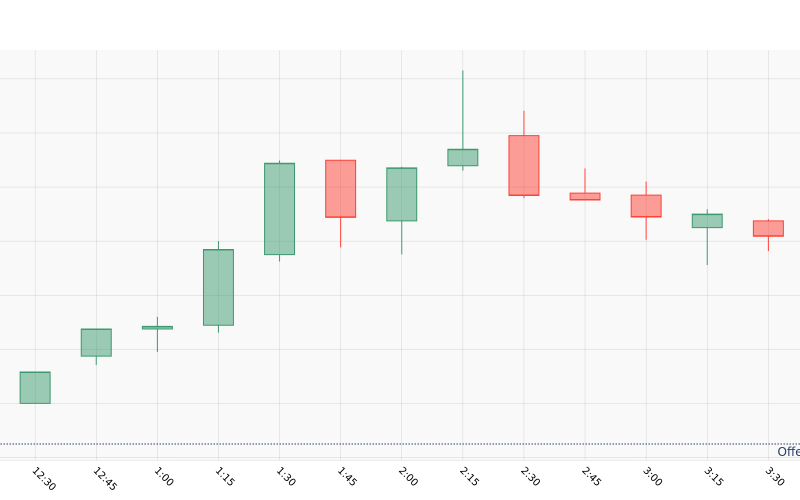
Task: Select the small green candle at 2:15
Action: click(462, 157)
